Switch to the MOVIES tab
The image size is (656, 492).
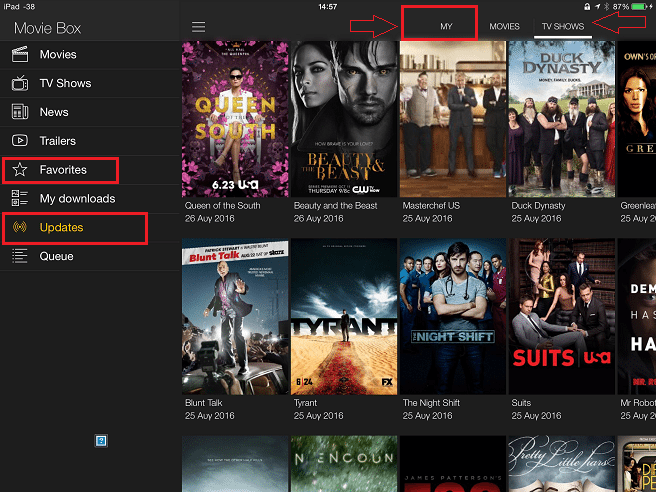pos(504,26)
